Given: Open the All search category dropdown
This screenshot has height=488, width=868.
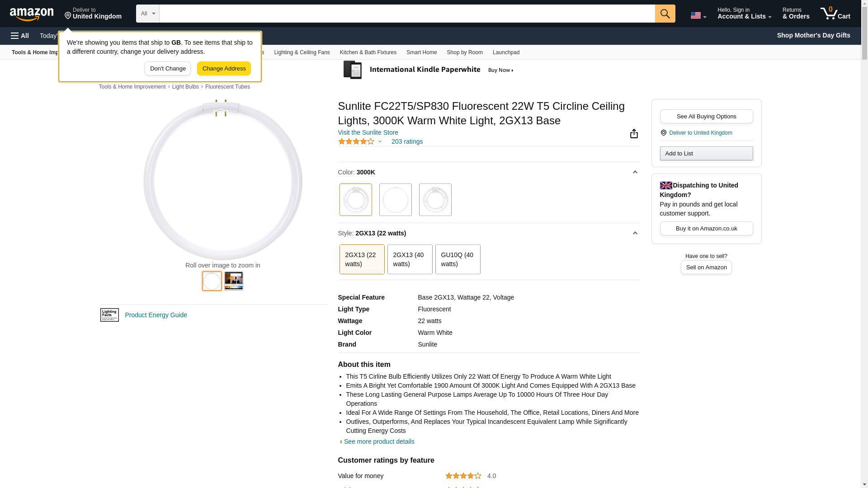Looking at the screenshot, I should pyautogui.click(x=148, y=14).
